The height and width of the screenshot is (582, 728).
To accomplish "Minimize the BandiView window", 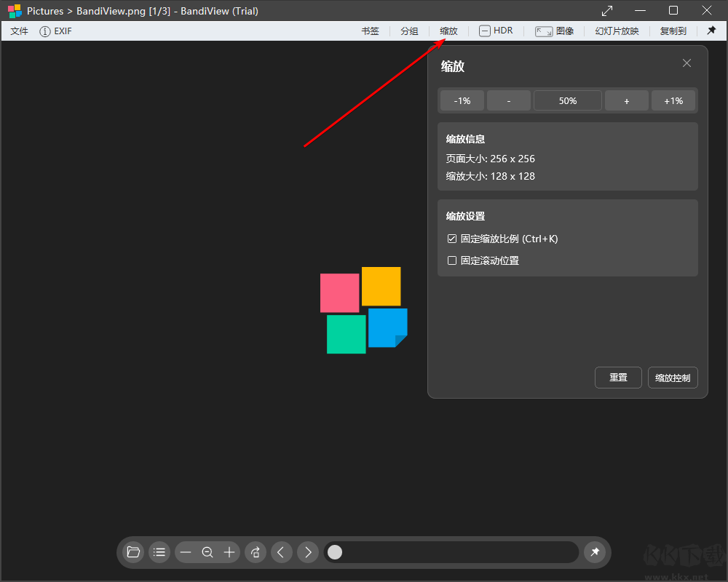I will pyautogui.click(x=640, y=11).
